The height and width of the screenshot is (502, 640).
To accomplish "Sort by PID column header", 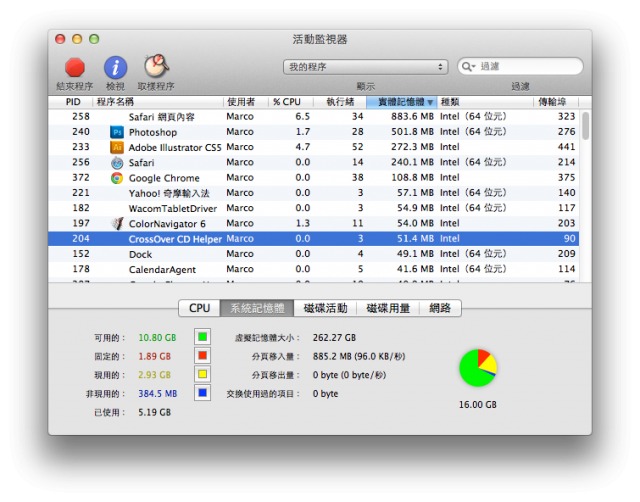I will [x=71, y=102].
